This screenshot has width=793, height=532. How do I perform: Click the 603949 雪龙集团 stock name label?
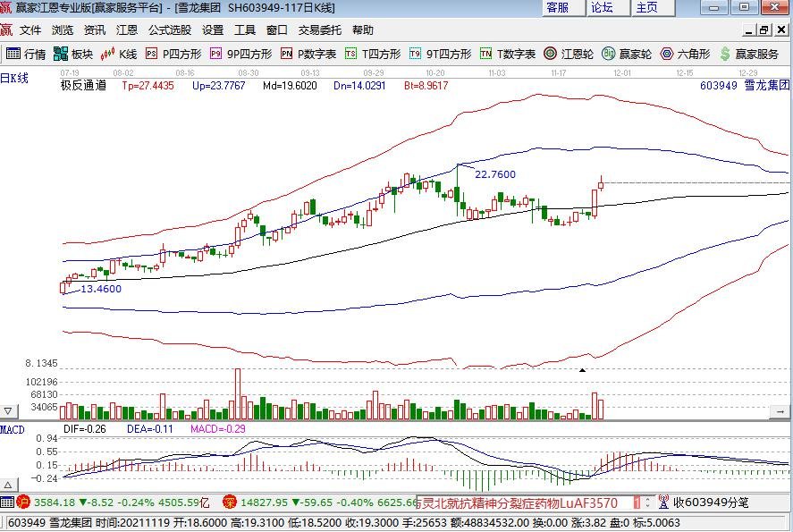(x=745, y=85)
